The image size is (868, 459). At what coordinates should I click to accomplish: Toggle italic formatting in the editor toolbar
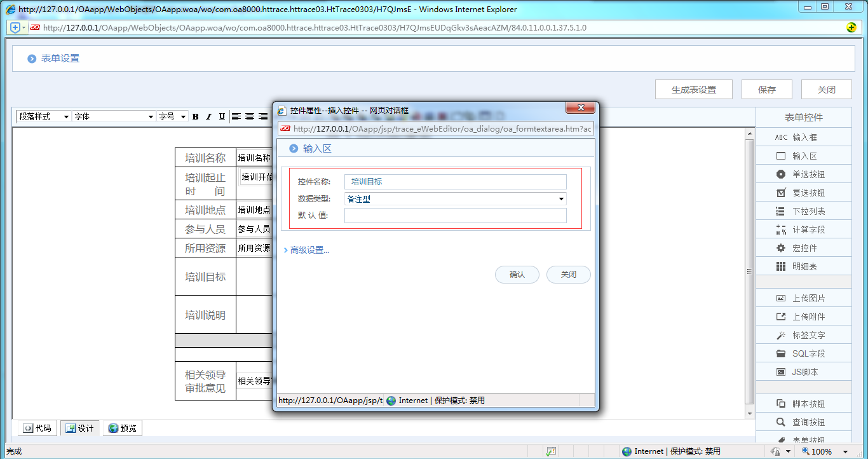pos(208,116)
